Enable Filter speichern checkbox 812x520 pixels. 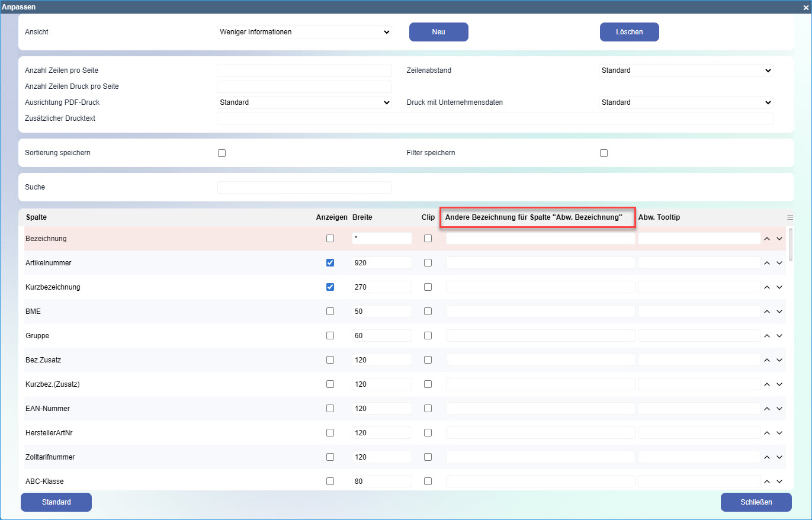[x=604, y=153]
